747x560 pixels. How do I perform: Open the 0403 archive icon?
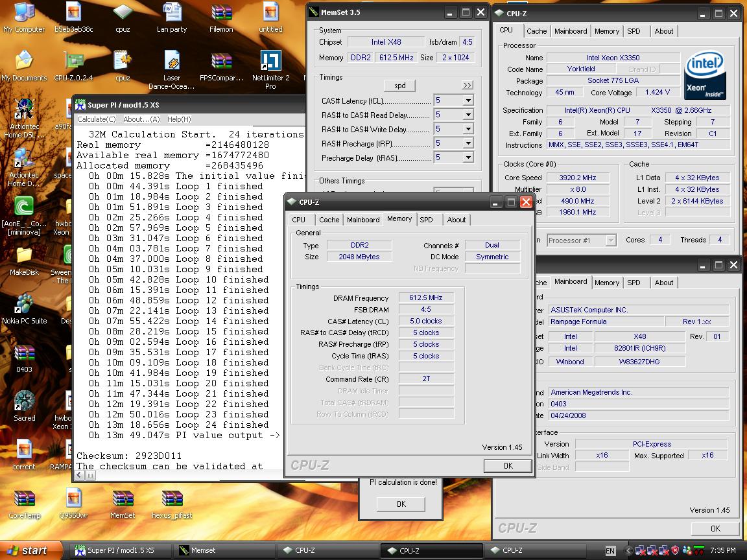[x=24, y=358]
